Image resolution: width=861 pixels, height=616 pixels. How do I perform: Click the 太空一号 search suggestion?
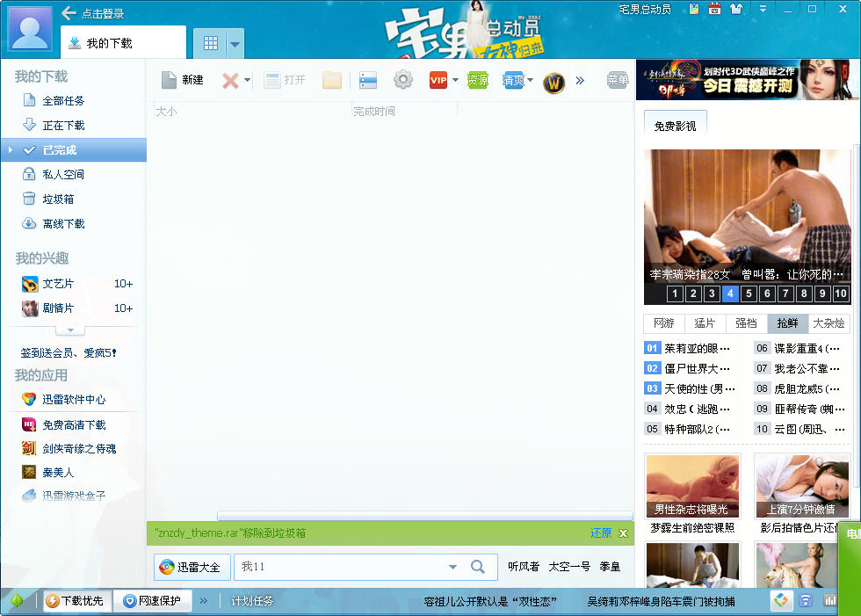click(x=569, y=567)
